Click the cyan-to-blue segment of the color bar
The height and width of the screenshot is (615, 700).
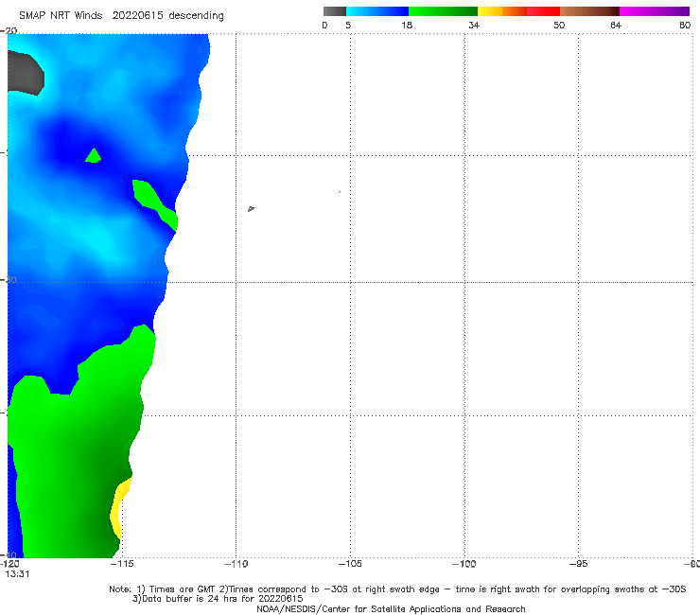tap(377, 11)
